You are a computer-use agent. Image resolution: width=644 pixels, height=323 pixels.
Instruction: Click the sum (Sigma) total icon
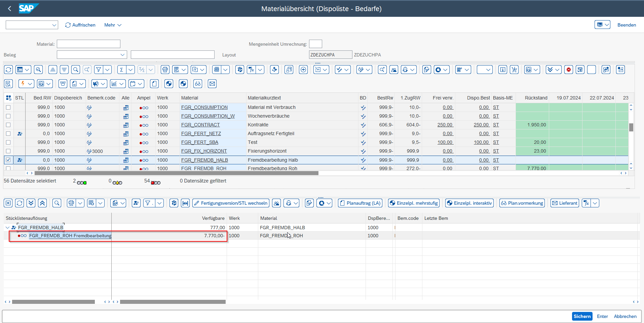[122, 70]
